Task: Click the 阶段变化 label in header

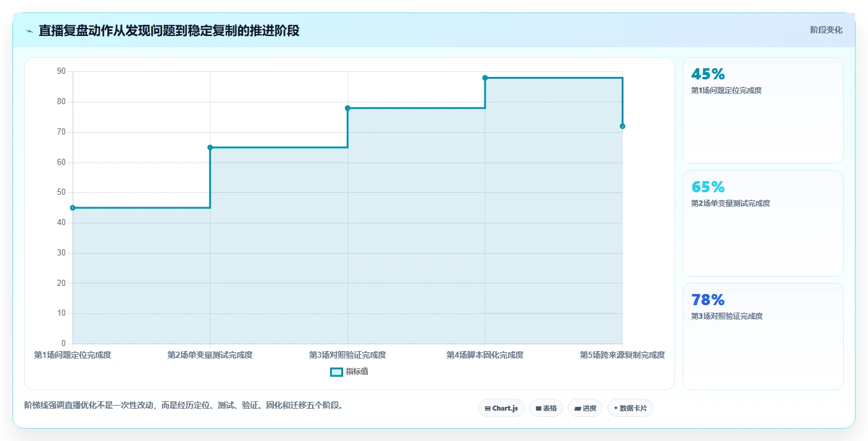Action: 826,30
